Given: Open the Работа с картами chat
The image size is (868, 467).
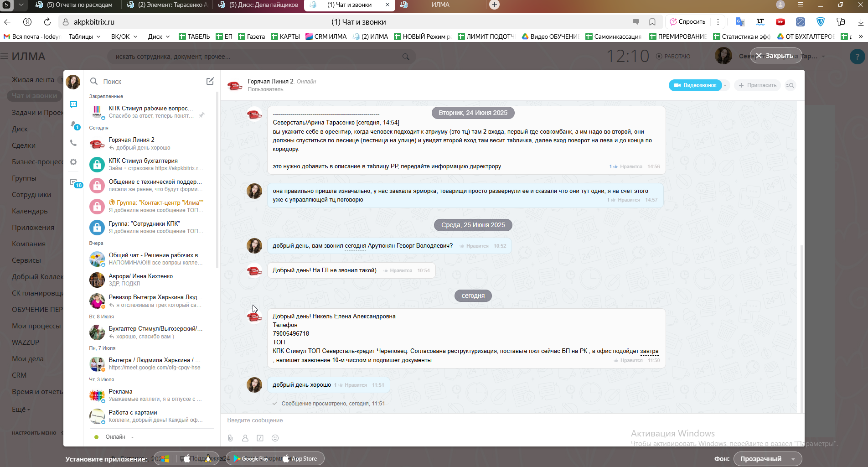Looking at the screenshot, I should [x=150, y=416].
